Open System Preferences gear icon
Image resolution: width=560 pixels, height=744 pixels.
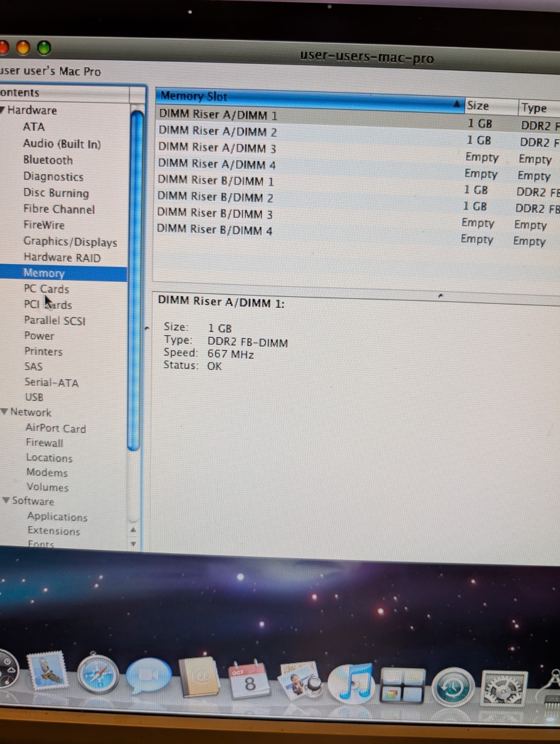point(504,688)
